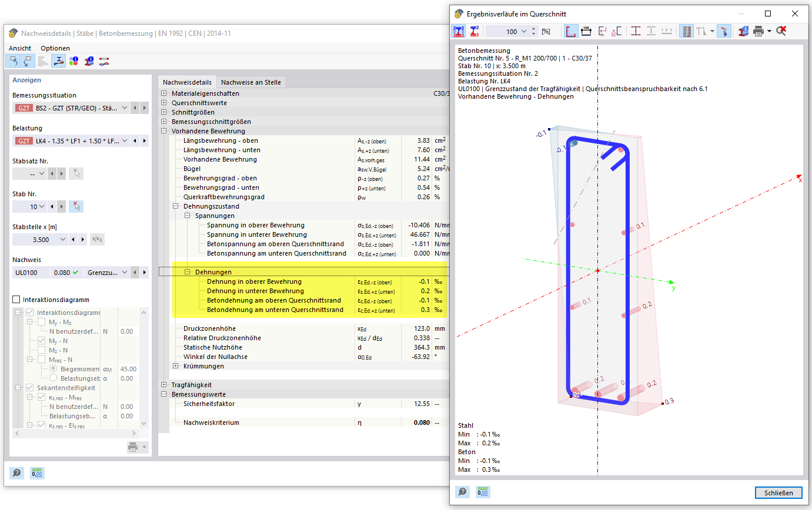Click the interaction diagram tree horizontal scrollbar
This screenshot has width=812, height=510.
[79, 433]
